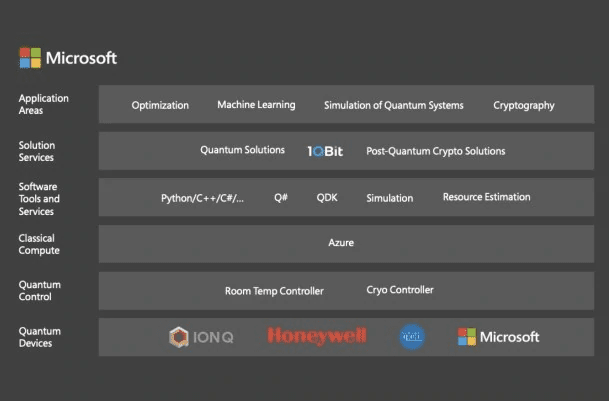Select Machine Learning application area
This screenshot has width=609, height=401.
[x=256, y=105]
